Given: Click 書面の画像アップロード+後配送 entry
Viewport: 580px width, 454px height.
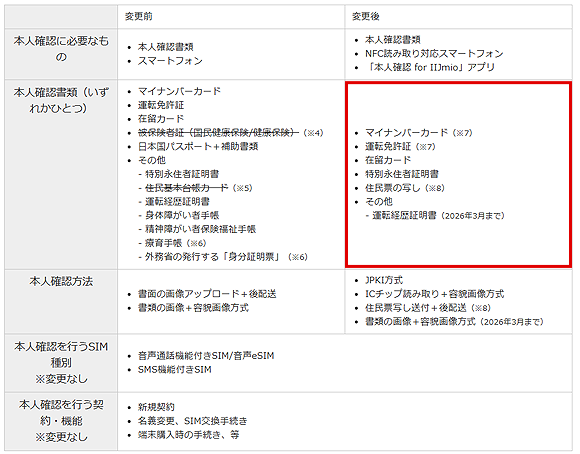Looking at the screenshot, I should coord(207,294).
